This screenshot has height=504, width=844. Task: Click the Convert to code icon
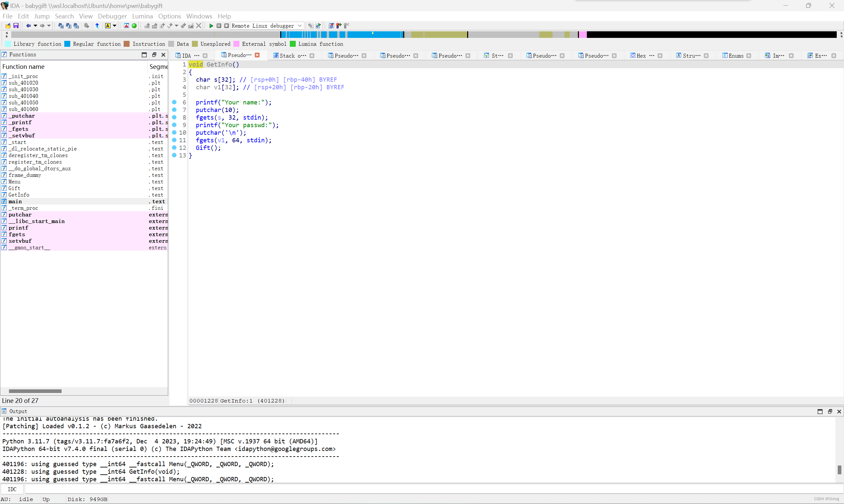click(x=147, y=26)
